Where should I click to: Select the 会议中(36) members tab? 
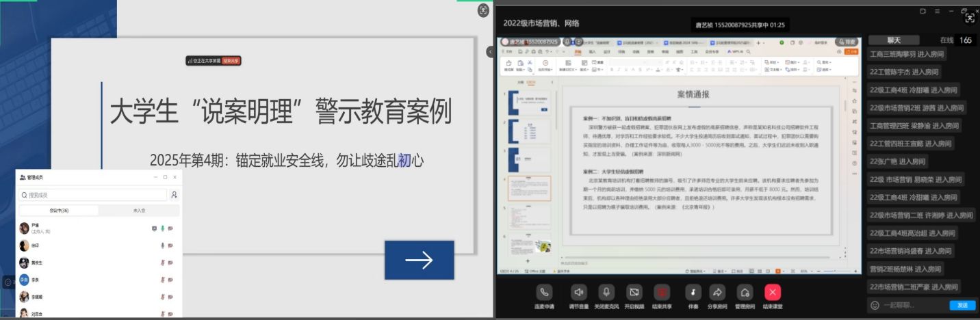coord(58,211)
